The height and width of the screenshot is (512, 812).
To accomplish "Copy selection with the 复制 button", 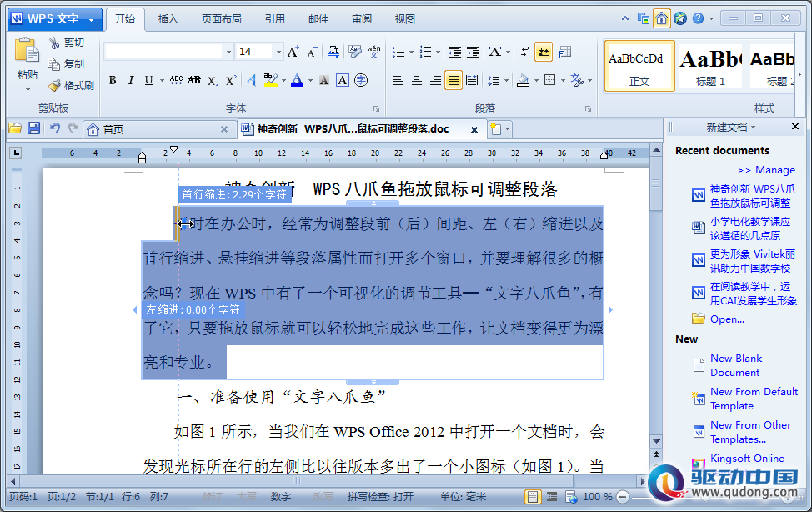I will tap(66, 63).
